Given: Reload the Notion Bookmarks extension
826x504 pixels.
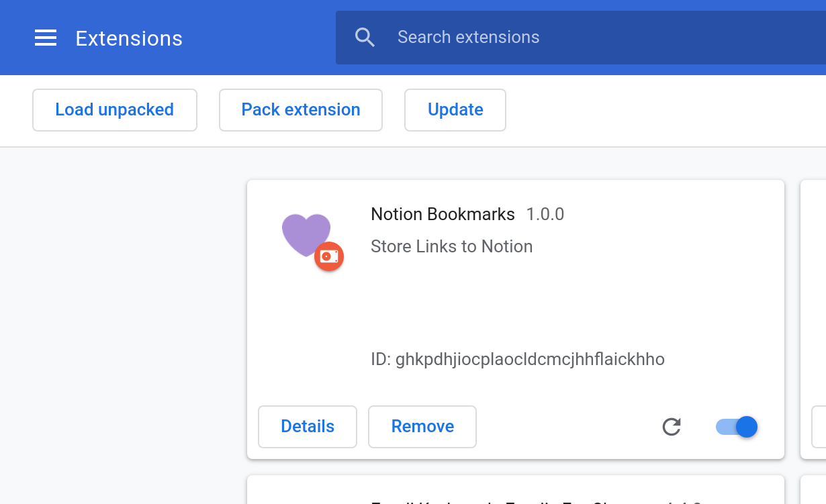Looking at the screenshot, I should 672,427.
